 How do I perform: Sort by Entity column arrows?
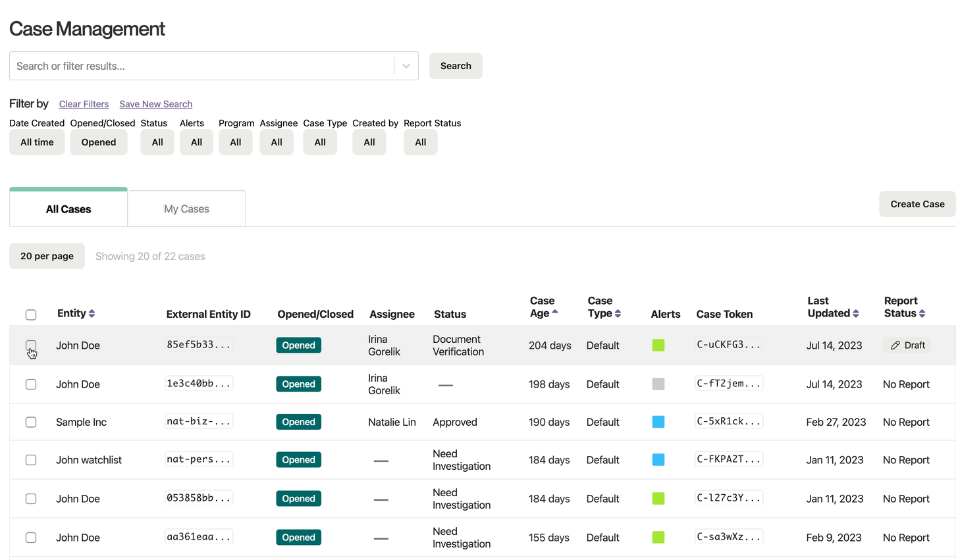pyautogui.click(x=92, y=314)
